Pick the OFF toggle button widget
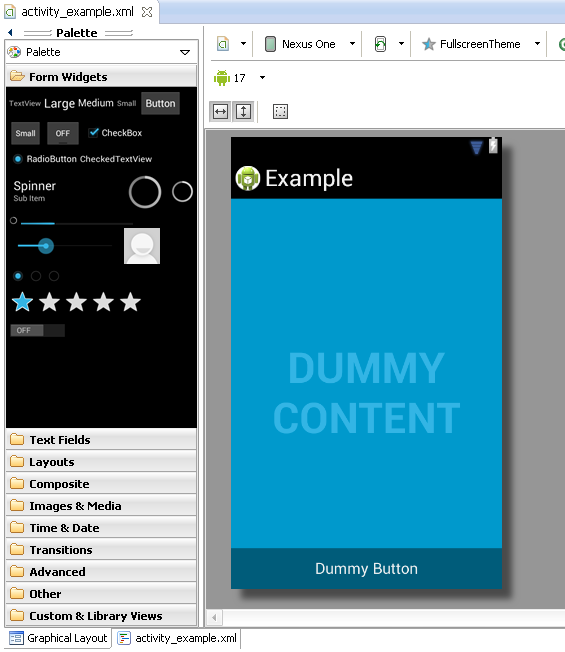 63,133
